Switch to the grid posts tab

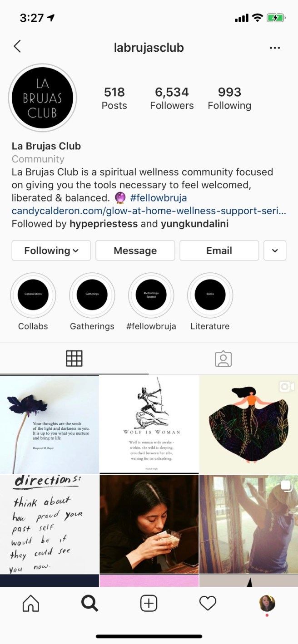click(74, 359)
